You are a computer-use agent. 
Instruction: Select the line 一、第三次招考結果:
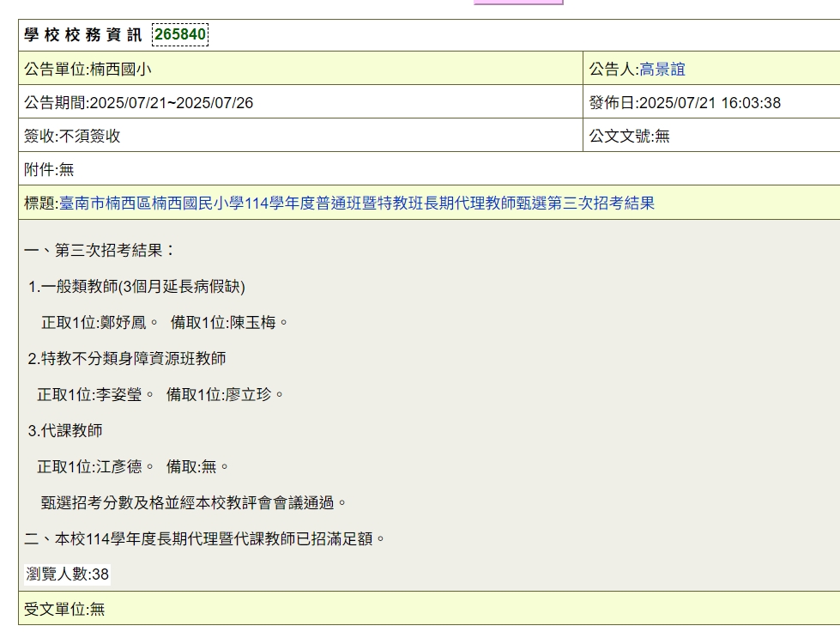click(100, 251)
